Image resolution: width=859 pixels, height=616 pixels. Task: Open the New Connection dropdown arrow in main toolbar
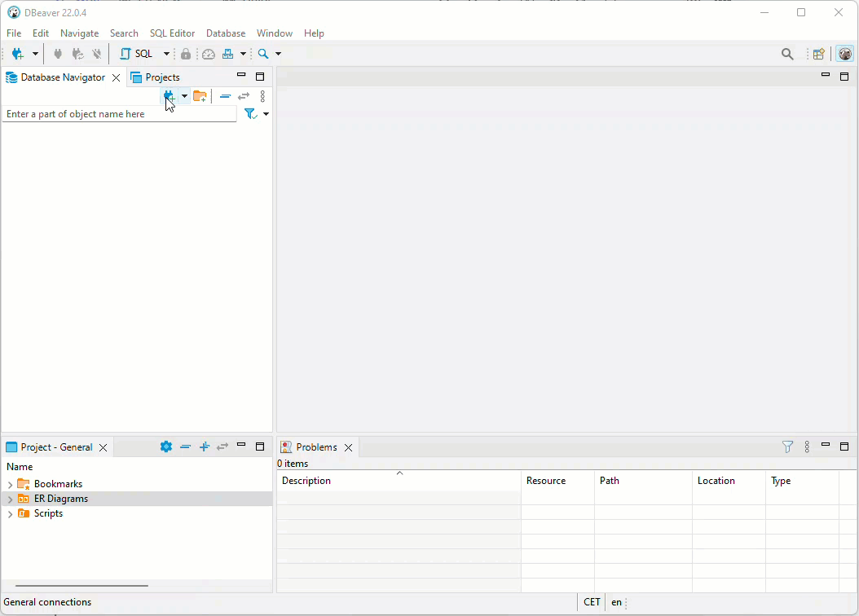pyautogui.click(x=35, y=54)
